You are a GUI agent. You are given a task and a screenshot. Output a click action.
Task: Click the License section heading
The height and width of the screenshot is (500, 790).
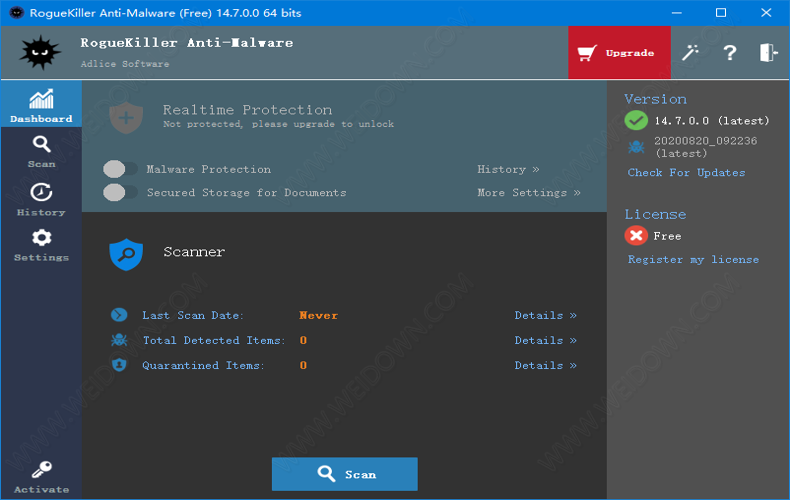(x=655, y=215)
